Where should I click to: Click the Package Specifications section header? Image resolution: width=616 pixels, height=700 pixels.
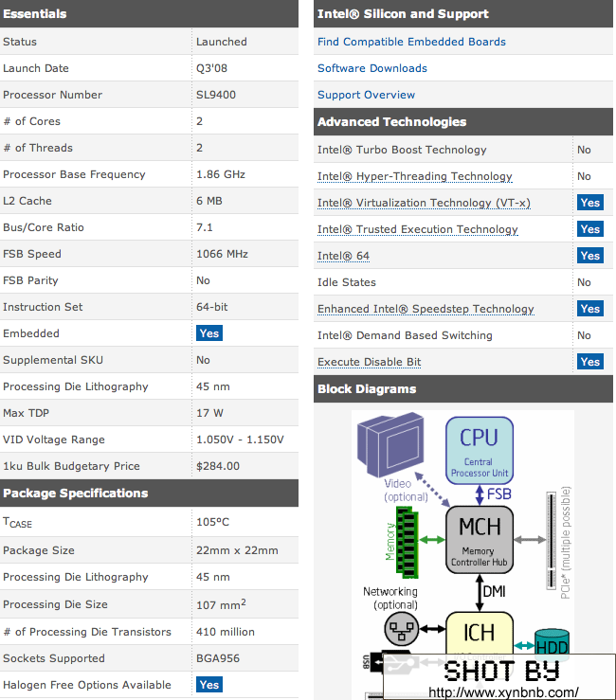(x=149, y=494)
